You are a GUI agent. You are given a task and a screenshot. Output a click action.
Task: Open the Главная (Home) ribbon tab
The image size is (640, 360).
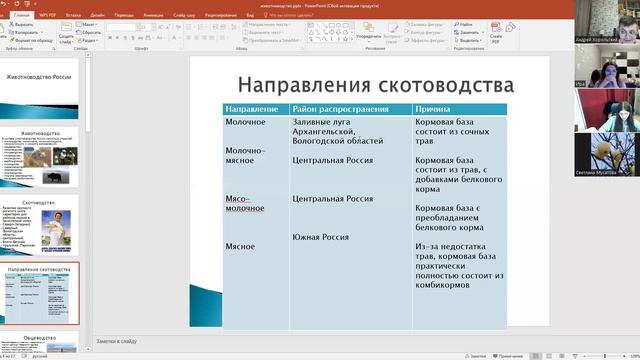point(22,15)
